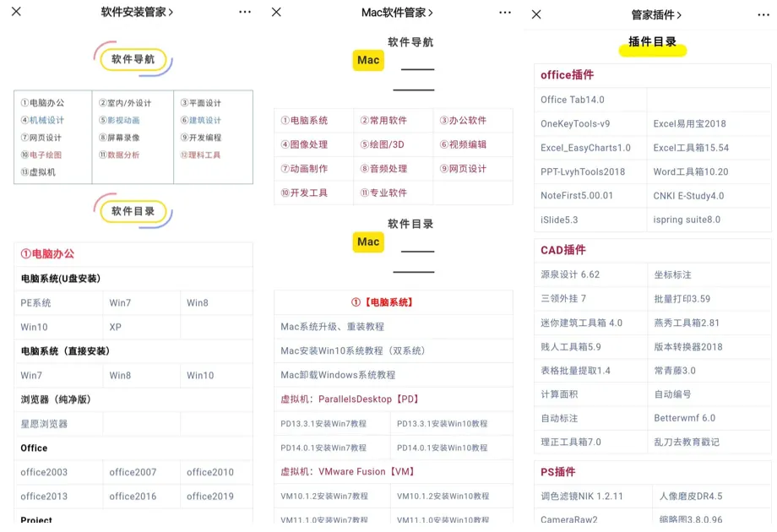Viewport: 777px width, 532px height.
Task: Open Mac卸载Windows系统教程
Action: [338, 375]
